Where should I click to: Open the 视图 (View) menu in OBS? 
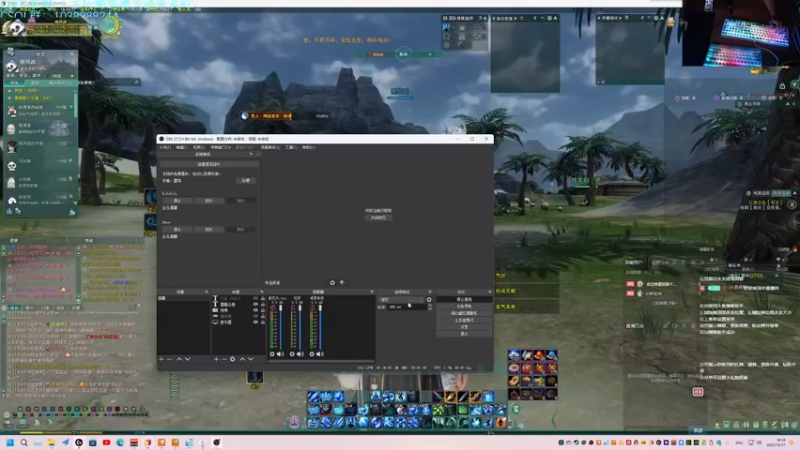point(199,147)
